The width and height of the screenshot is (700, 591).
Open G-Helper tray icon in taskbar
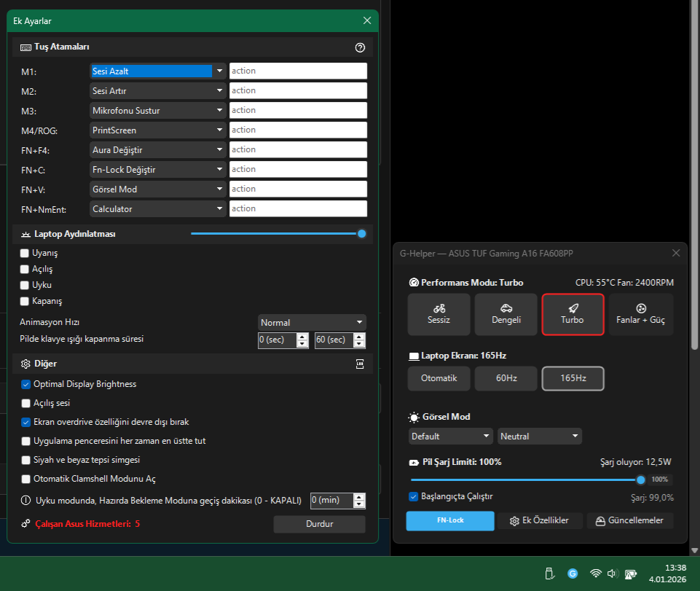[x=573, y=574]
